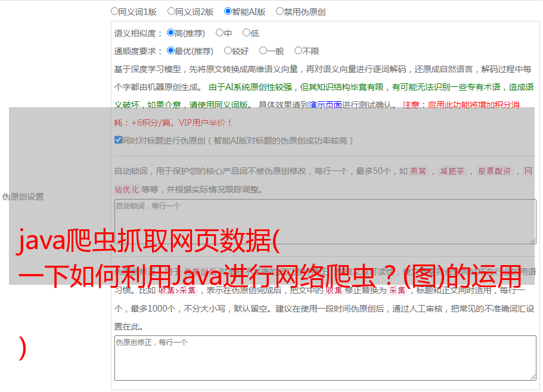Set 通顺度要求 to 较好
Viewport: 543px width, 392px height.
coord(228,51)
